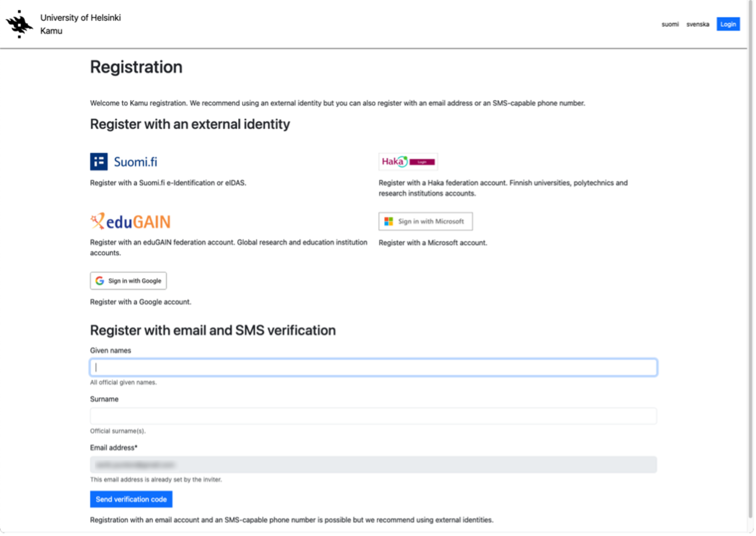Click the University of Helsinki flame logo
756x536 pixels.
[x=19, y=24]
